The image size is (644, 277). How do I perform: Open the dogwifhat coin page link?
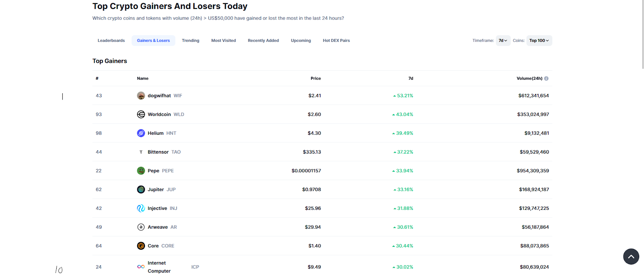click(159, 96)
